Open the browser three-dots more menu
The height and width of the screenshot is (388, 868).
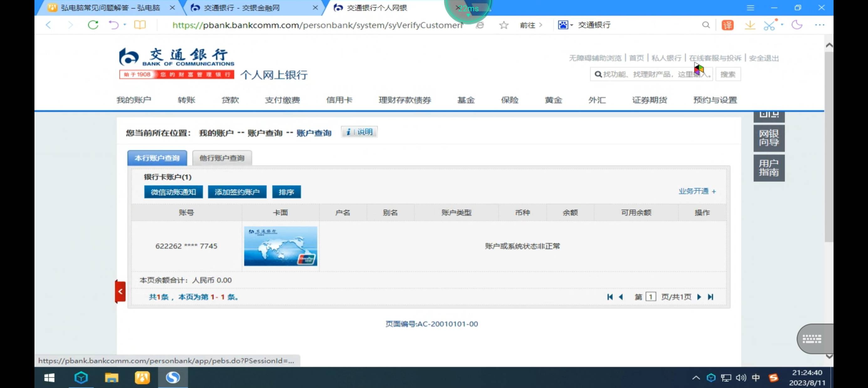coord(819,25)
